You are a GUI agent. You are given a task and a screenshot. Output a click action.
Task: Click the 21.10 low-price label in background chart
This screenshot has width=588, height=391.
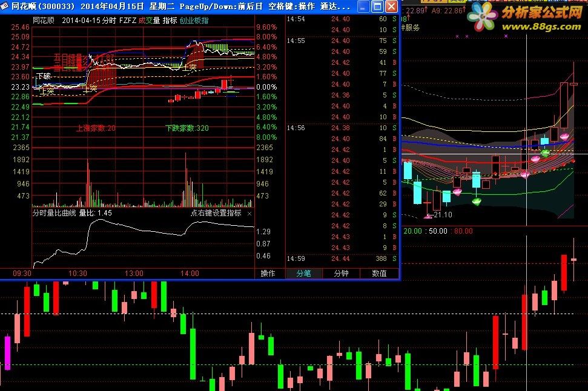coord(443,215)
